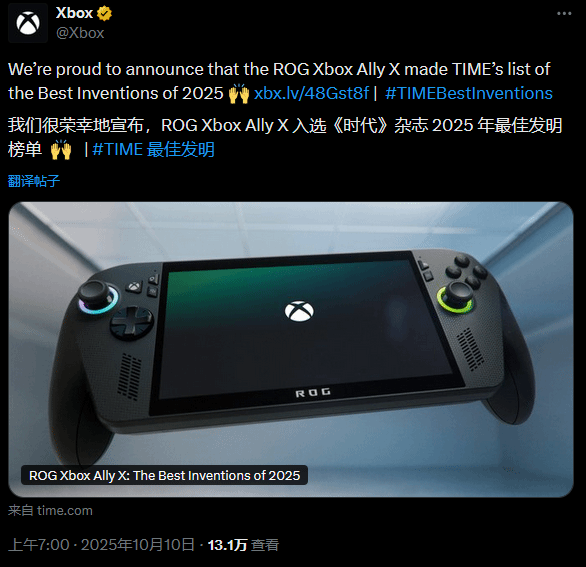
Task: Follow the xbx.lv/48Gst8f short link
Action: coord(311,93)
